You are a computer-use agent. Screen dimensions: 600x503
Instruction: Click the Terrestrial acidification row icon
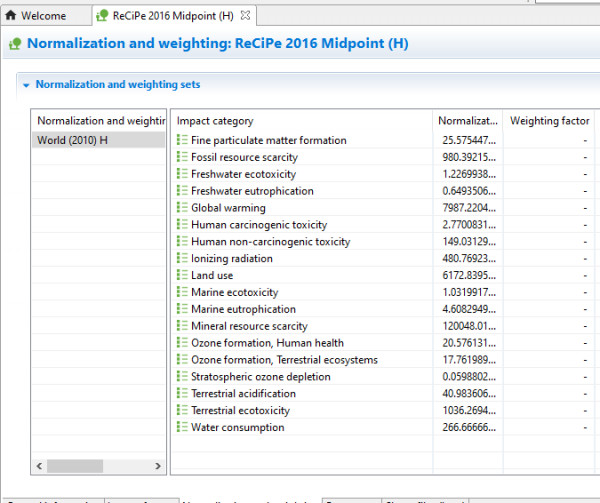tap(182, 393)
